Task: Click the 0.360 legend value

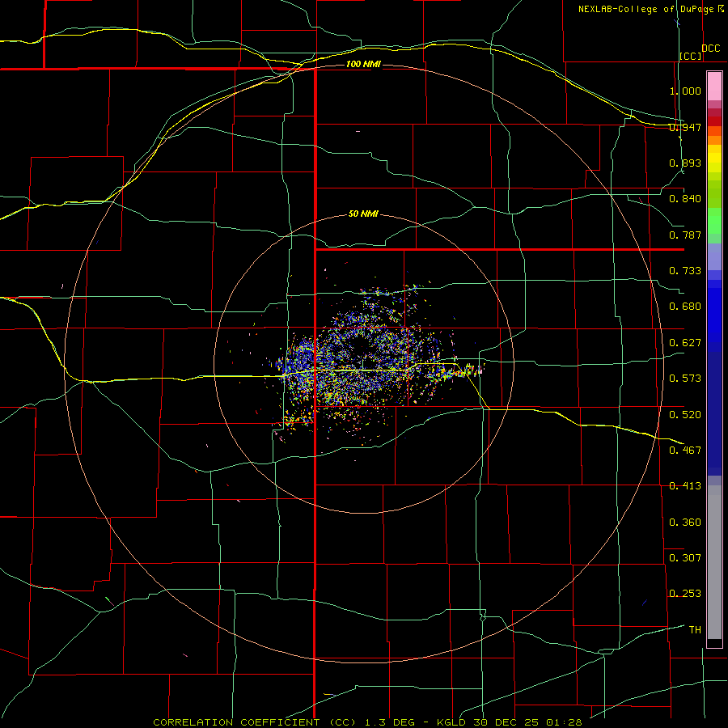Action: tap(685, 523)
